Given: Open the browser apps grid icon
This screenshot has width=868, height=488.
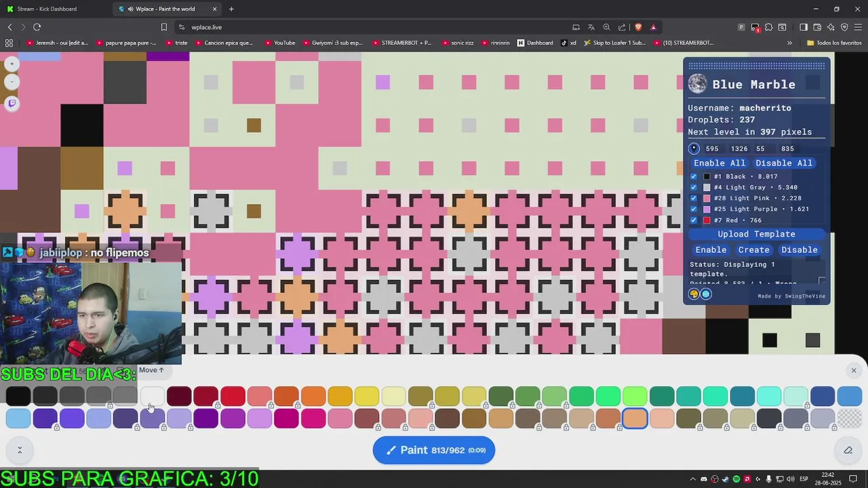Looking at the screenshot, I should (x=9, y=43).
